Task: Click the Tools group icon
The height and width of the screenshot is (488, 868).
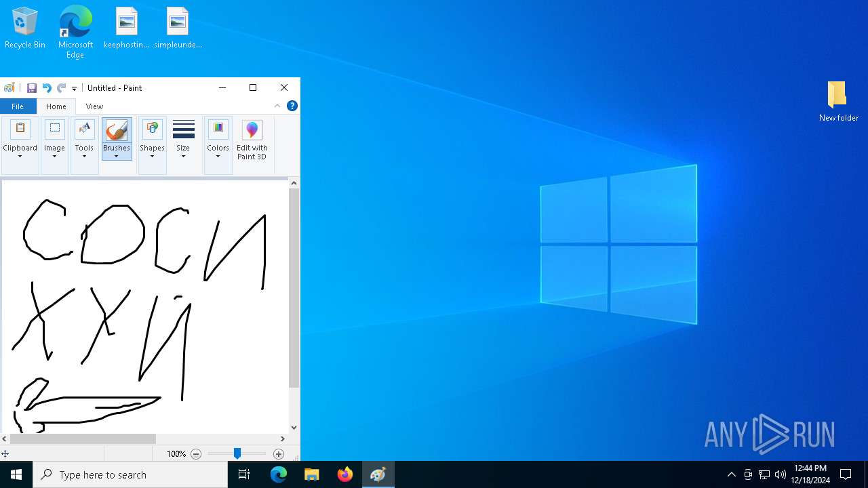Action: click(84, 129)
